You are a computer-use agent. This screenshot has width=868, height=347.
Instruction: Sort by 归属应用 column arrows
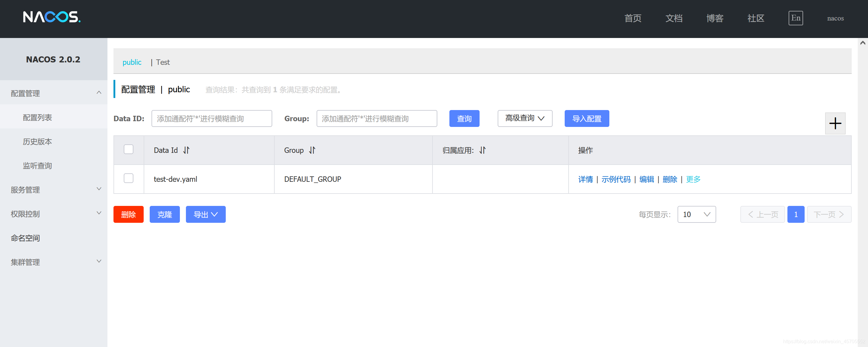(x=483, y=150)
